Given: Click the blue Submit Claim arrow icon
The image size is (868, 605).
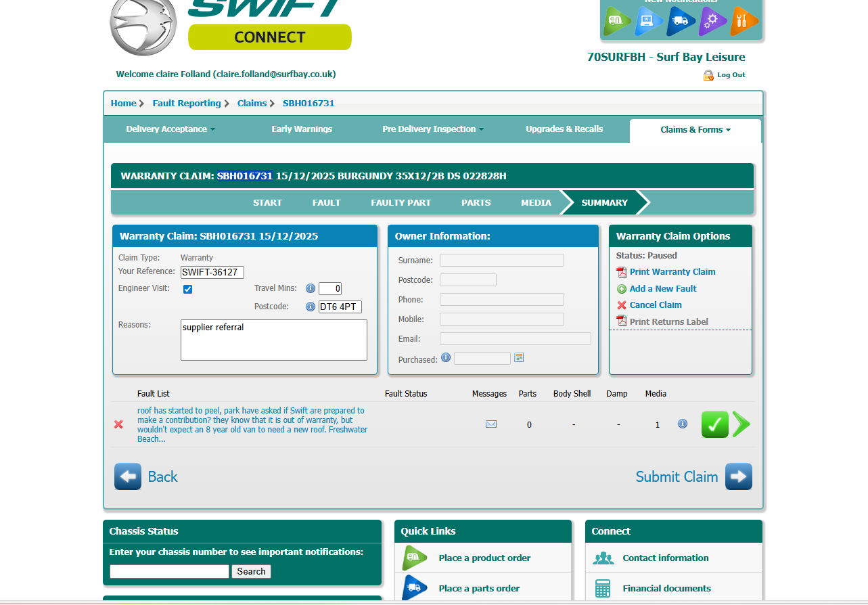Looking at the screenshot, I should coord(739,476).
